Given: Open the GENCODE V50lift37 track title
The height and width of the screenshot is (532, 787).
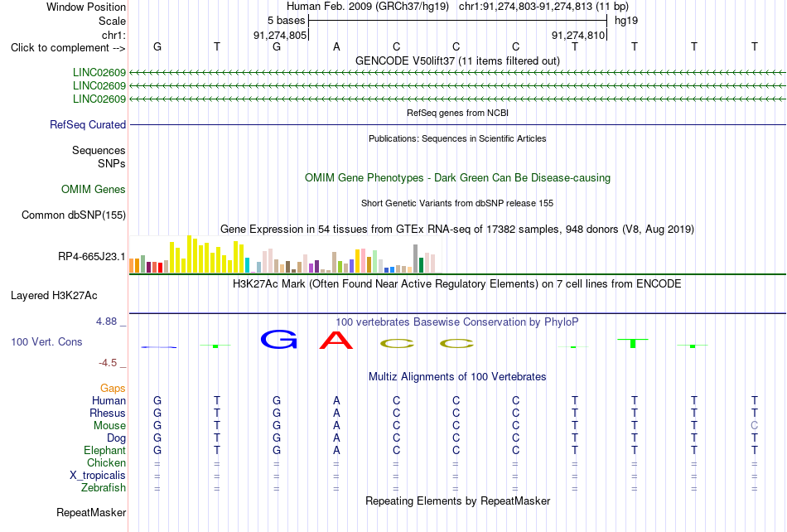Looking at the screenshot, I should (457, 60).
